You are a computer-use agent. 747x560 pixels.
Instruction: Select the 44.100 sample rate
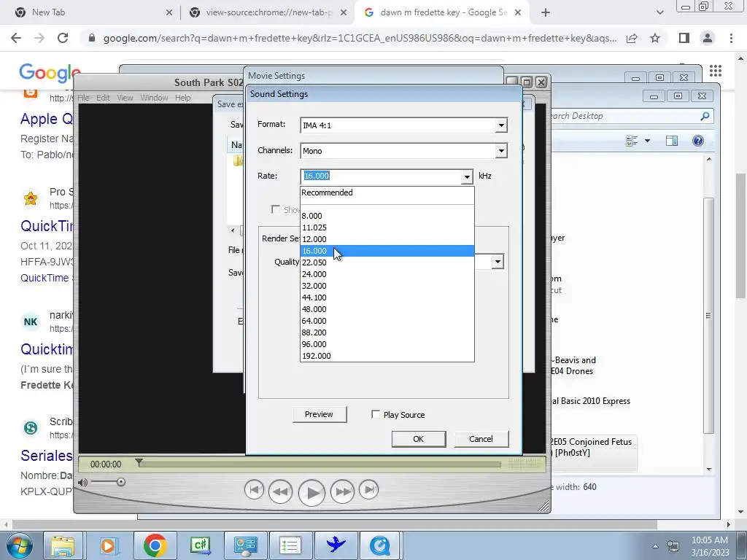pos(387,297)
